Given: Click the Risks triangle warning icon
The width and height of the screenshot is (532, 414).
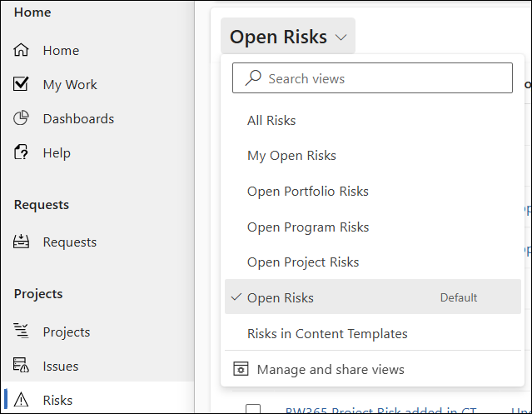Looking at the screenshot, I should pos(22,400).
